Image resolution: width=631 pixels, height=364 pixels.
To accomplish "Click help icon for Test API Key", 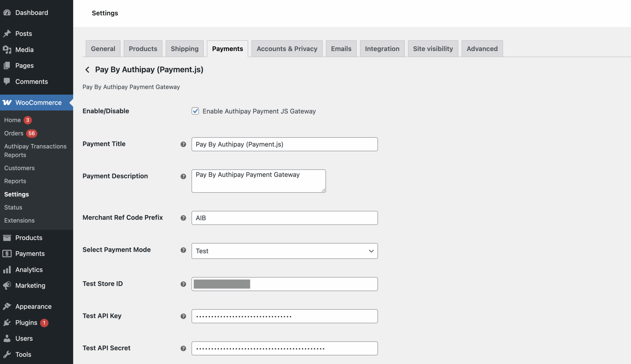I will tap(183, 316).
